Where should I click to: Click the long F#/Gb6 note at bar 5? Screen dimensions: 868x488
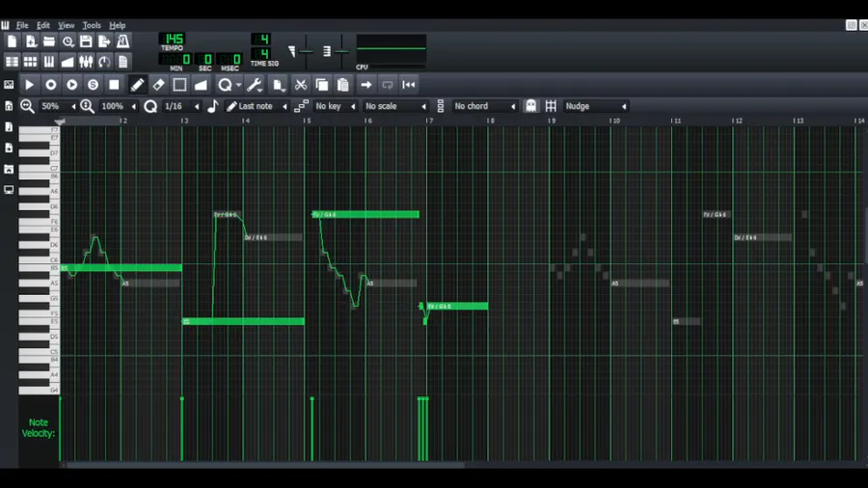tap(366, 214)
